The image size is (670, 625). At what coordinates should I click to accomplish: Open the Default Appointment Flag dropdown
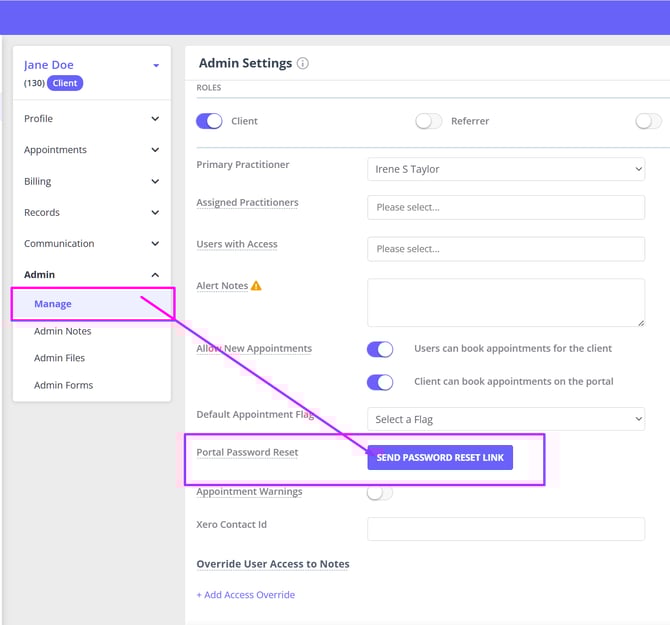pos(505,419)
